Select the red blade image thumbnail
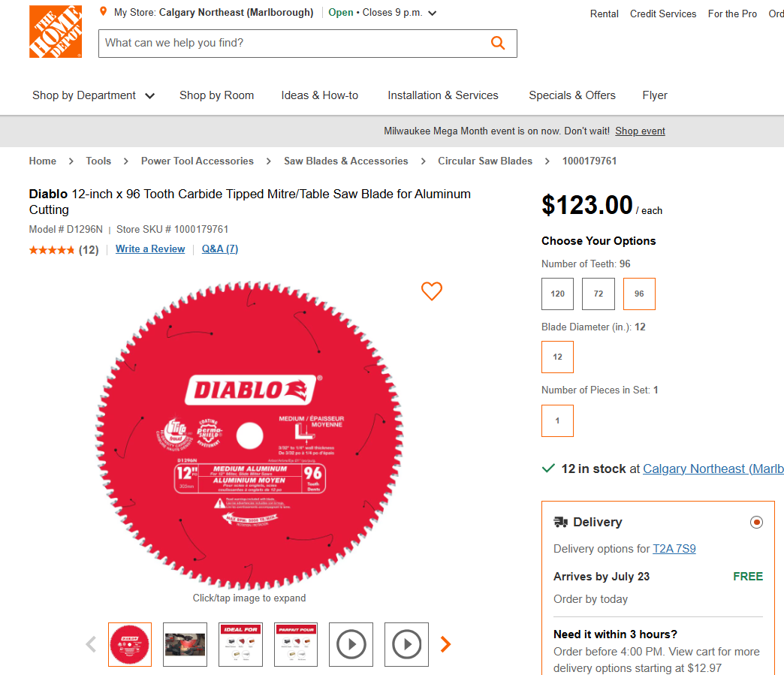The image size is (784, 675). pyautogui.click(x=130, y=644)
